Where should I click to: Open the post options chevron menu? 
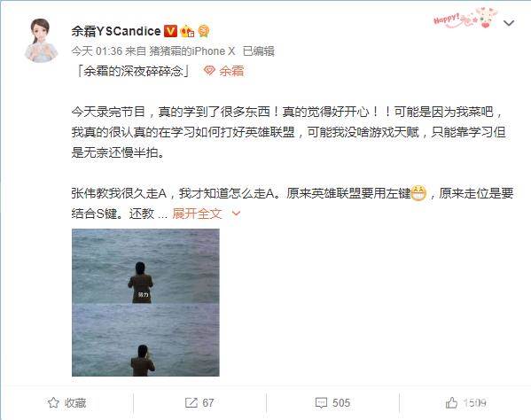pyautogui.click(x=509, y=23)
